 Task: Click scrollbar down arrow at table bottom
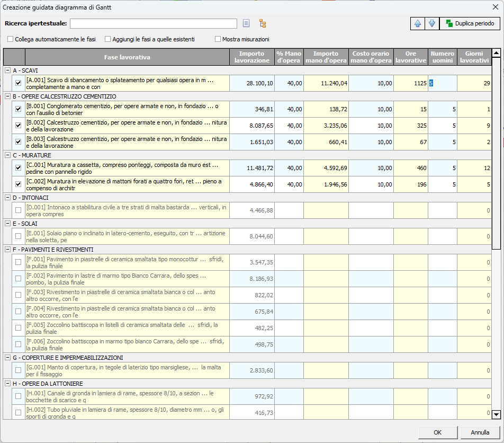(x=496, y=414)
